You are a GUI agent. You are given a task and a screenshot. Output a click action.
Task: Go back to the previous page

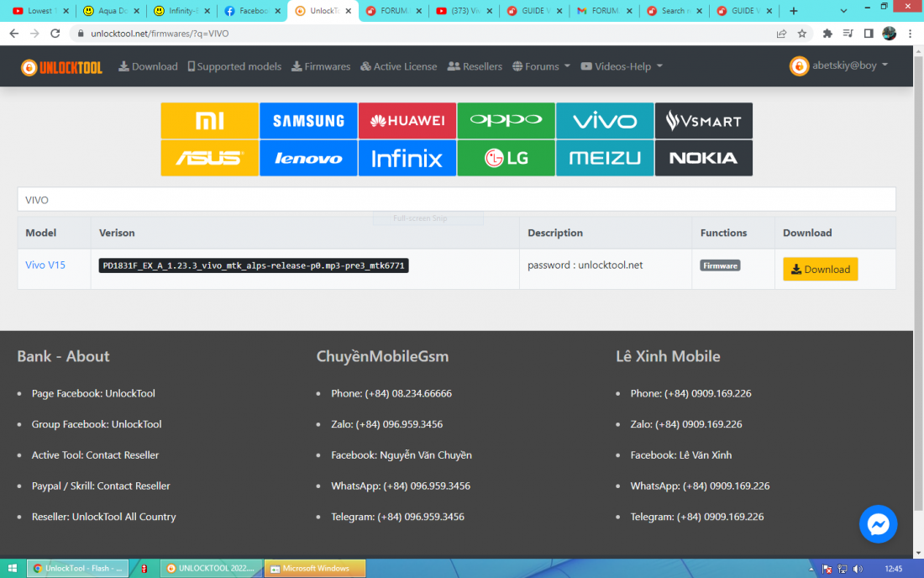(x=14, y=34)
